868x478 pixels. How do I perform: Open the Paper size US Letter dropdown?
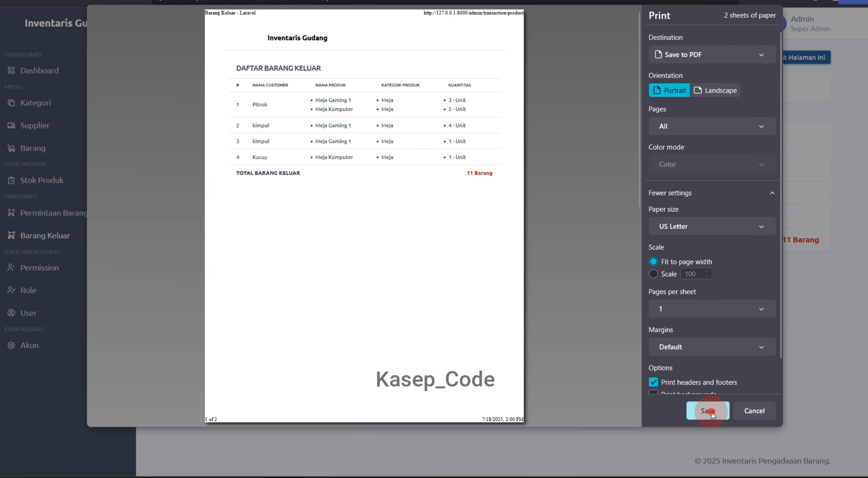[x=712, y=226]
